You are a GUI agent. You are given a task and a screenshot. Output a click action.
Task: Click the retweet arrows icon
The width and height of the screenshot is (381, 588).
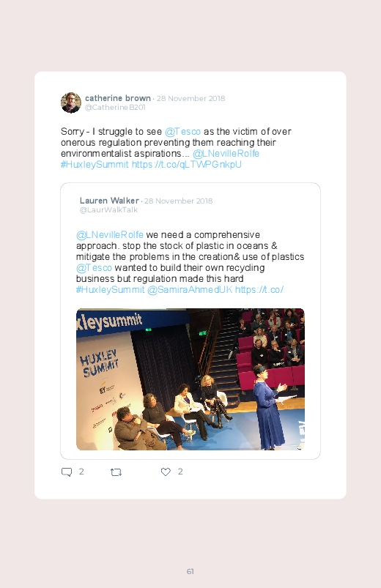pyautogui.click(x=116, y=472)
